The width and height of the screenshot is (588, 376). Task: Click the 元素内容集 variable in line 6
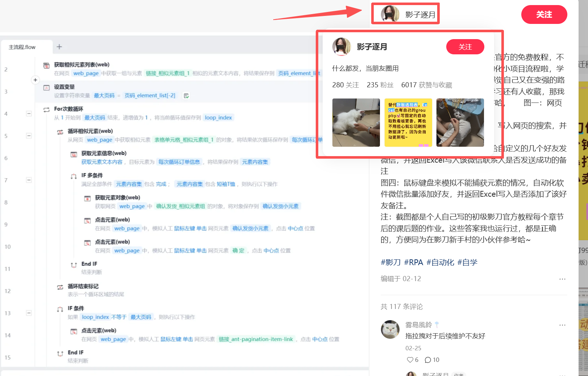[x=255, y=162]
